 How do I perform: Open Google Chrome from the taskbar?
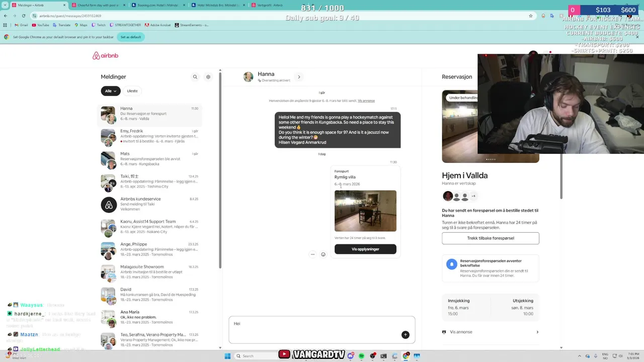(x=406, y=356)
